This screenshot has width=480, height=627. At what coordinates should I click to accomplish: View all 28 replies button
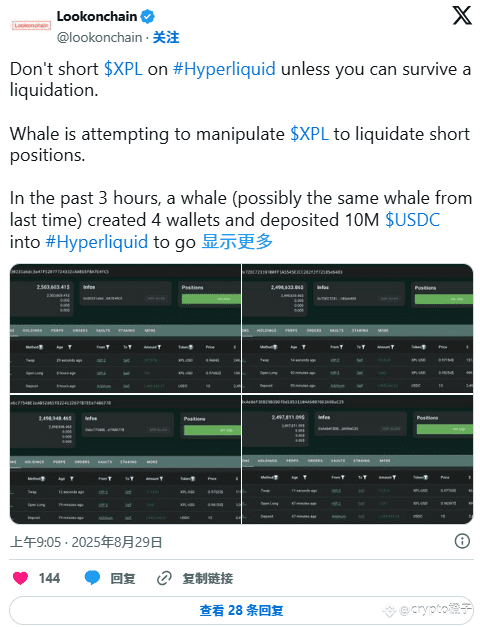point(241,610)
